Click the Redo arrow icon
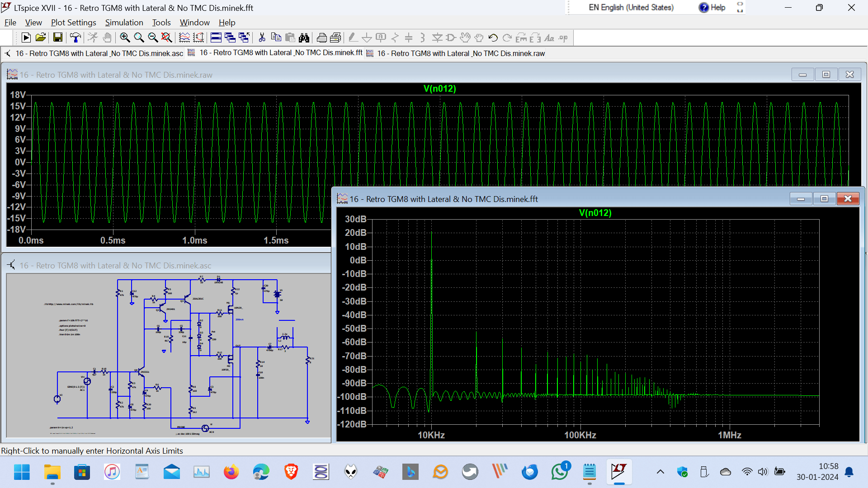The height and width of the screenshot is (488, 868). click(x=507, y=38)
